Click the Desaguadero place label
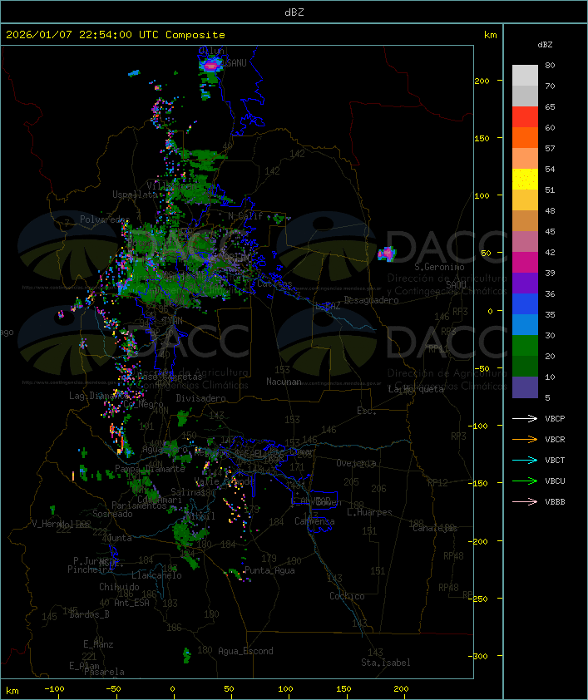588x700 pixels. tap(371, 300)
